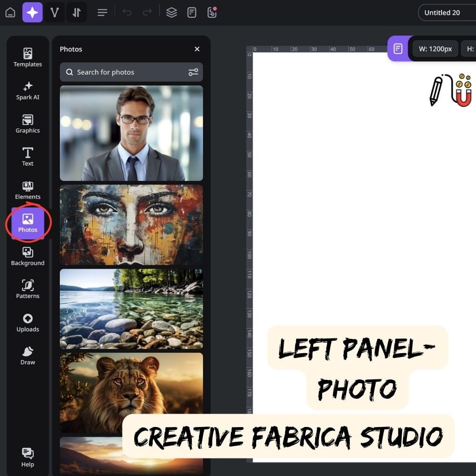Click the V brand icon in toolbar
Viewport: 476px width, 476px height.
pos(54,12)
